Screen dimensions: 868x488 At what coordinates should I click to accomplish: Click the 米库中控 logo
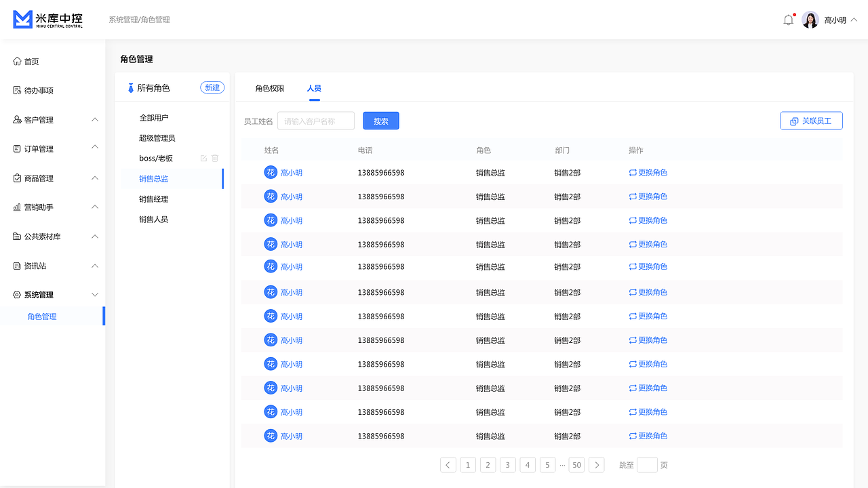[x=48, y=20]
